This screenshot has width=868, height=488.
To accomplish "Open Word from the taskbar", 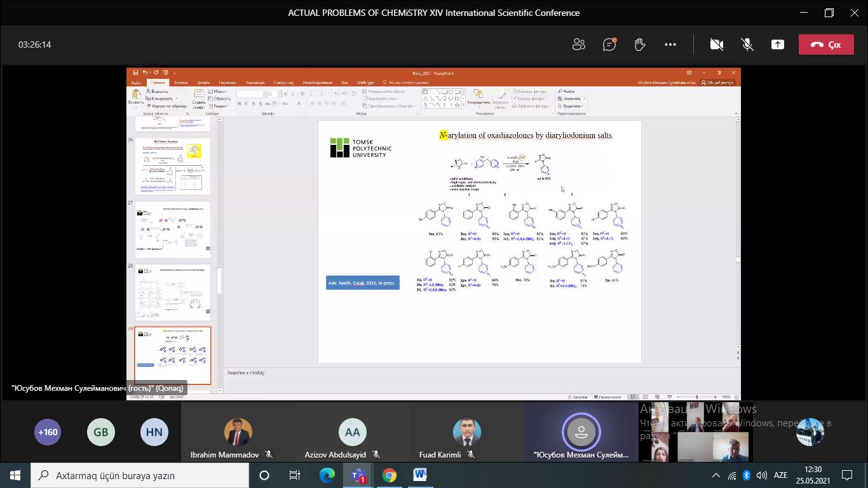I will (x=420, y=475).
